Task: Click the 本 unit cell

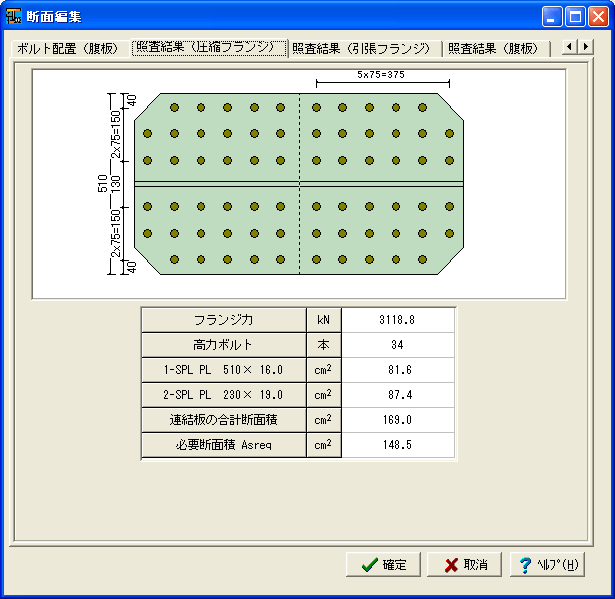Action: (324, 345)
